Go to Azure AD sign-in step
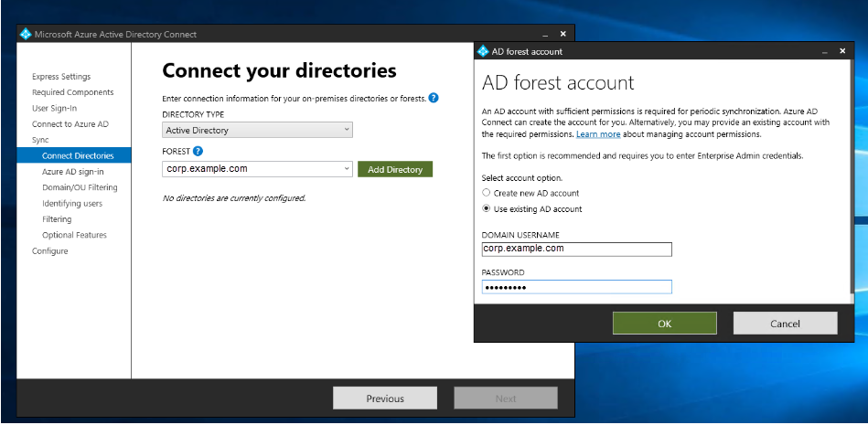 [x=72, y=172]
